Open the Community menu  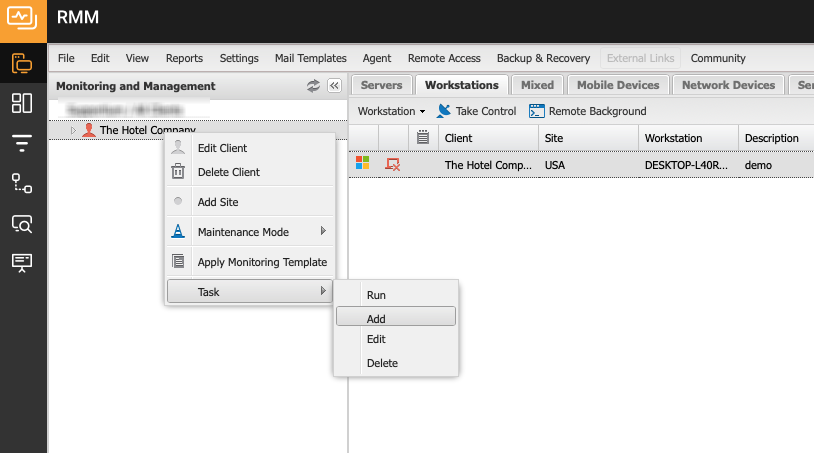click(718, 58)
